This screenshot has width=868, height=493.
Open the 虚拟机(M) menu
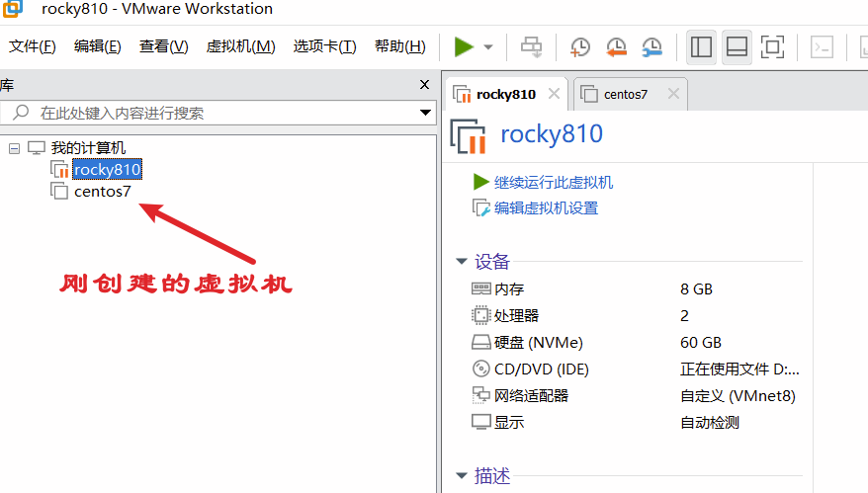(241, 46)
